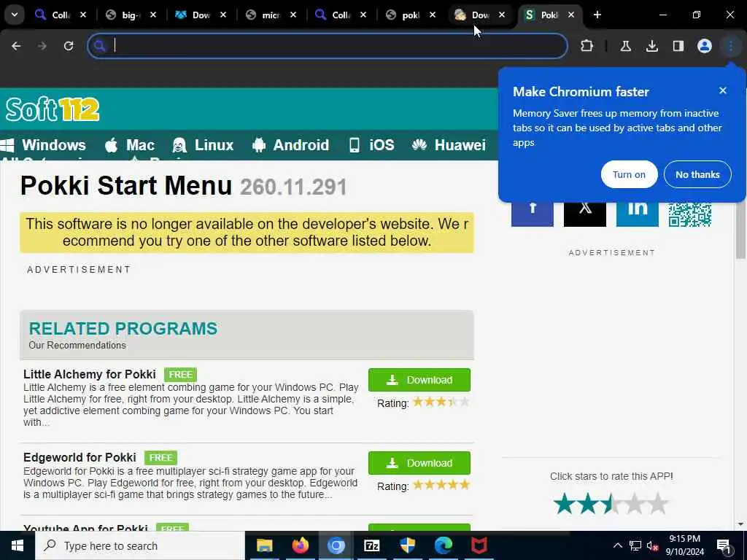The height and width of the screenshot is (560, 747).
Task: Launch Firefox from the taskbar
Action: (x=300, y=545)
